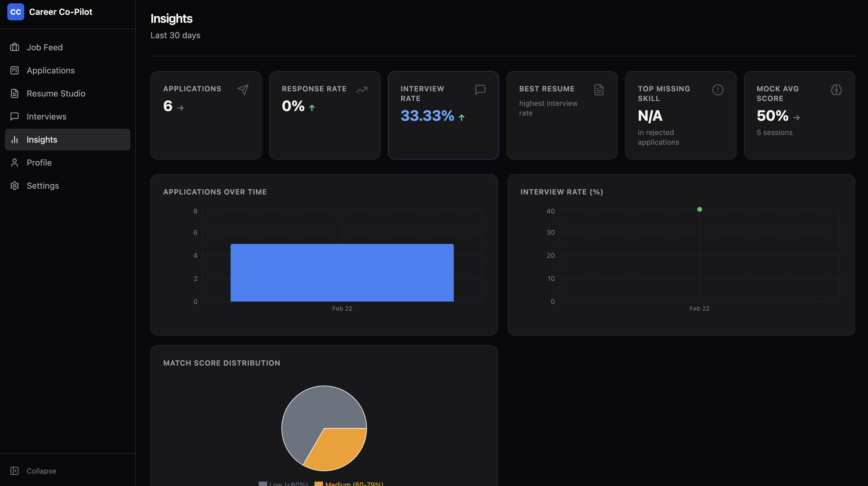Go to Resume Studio in the sidebar
The width and height of the screenshot is (868, 486).
pos(56,93)
